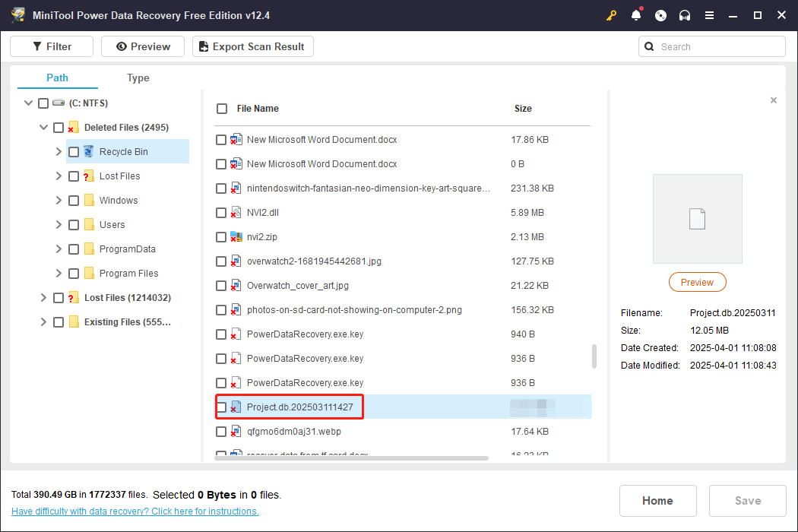Click the C: NTFS drive icon

(x=59, y=103)
